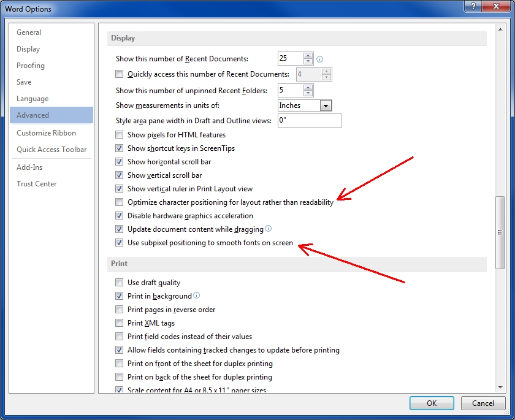Open the Trust Center settings page
The height and width of the screenshot is (420, 515).
(x=36, y=183)
